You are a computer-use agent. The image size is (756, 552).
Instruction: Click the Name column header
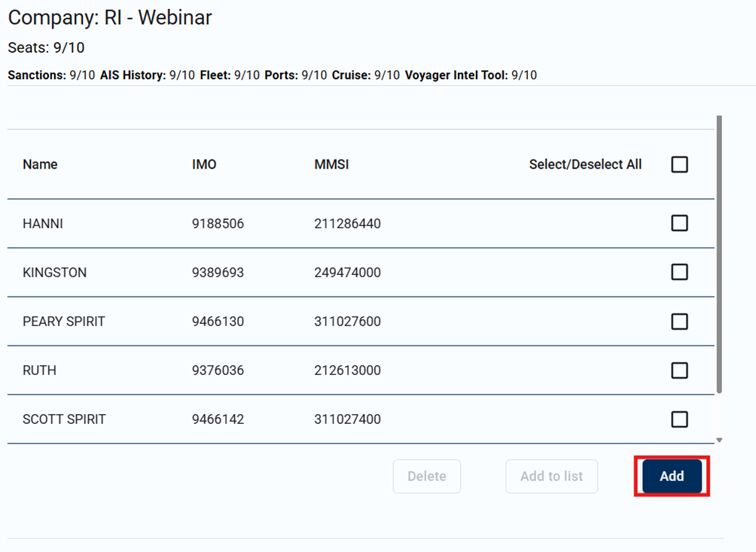coord(40,164)
